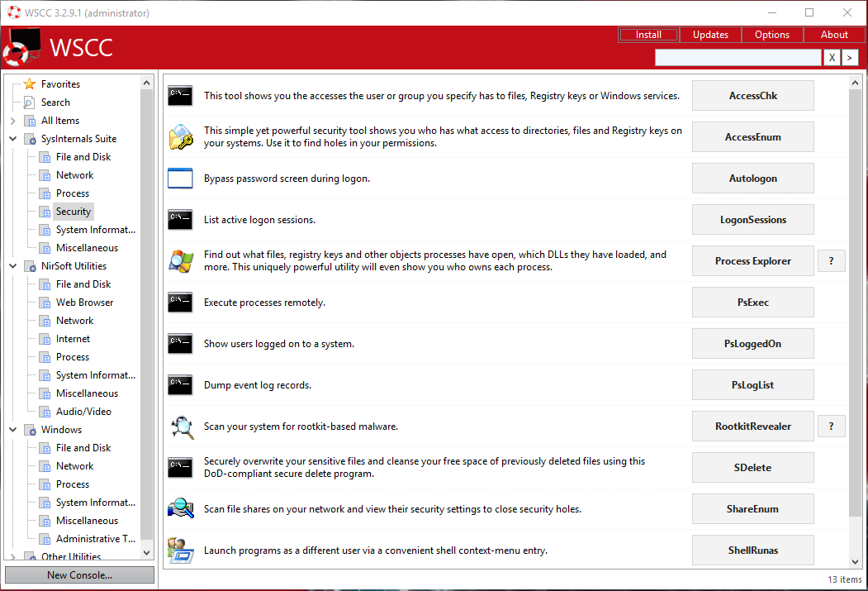Image resolution: width=868 pixels, height=591 pixels.
Task: Open help for RootkitRevealer
Action: tap(831, 426)
